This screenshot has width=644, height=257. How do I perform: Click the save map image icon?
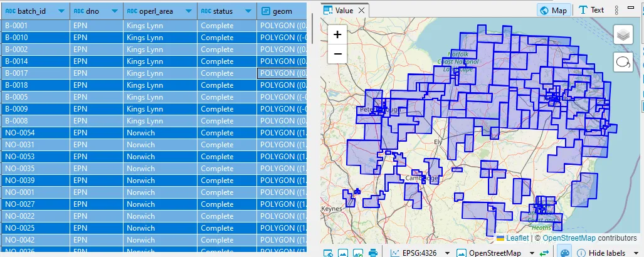pyautogui.click(x=358, y=253)
